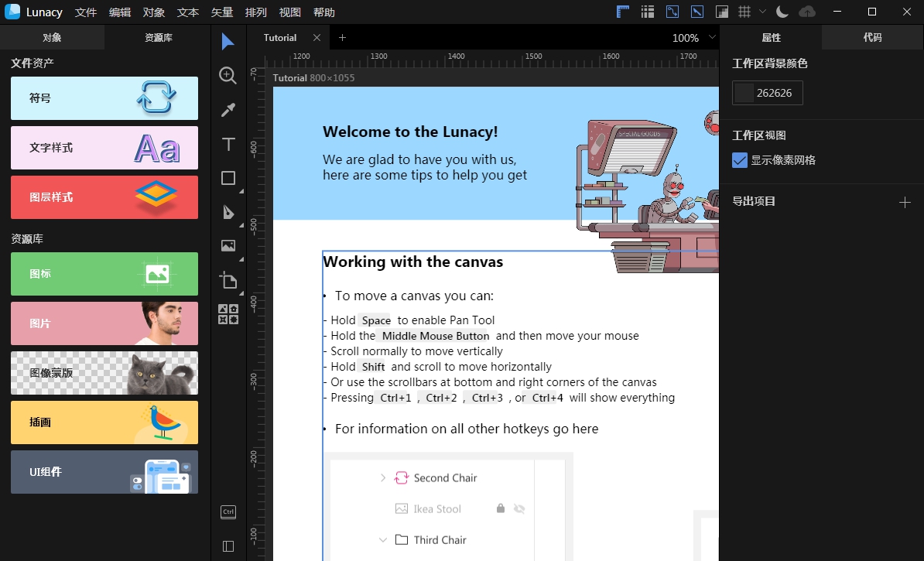
Task: Open the icons tool in toolbar
Action: pos(228,314)
